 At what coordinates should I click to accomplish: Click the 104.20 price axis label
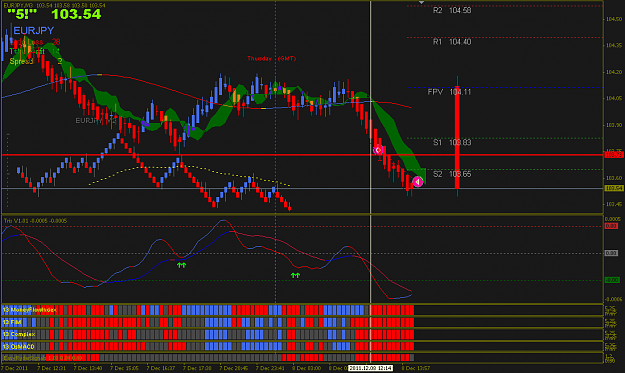pos(614,72)
